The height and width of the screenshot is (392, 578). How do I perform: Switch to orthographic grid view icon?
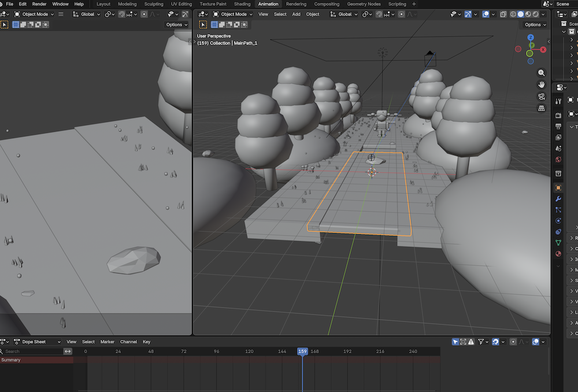pyautogui.click(x=541, y=108)
